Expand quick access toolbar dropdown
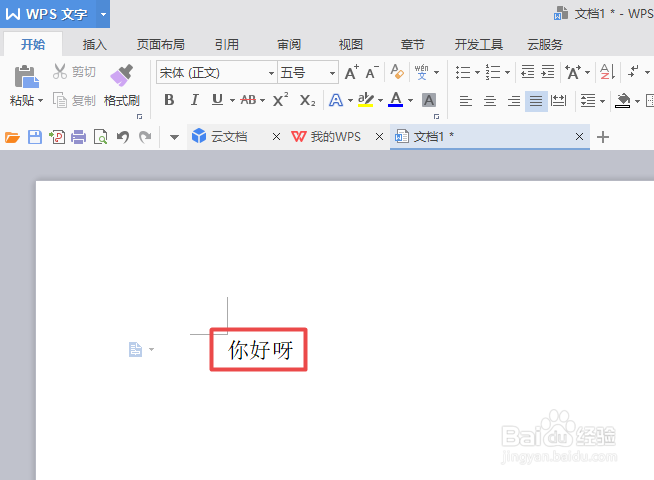The height and width of the screenshot is (480, 654). point(174,137)
